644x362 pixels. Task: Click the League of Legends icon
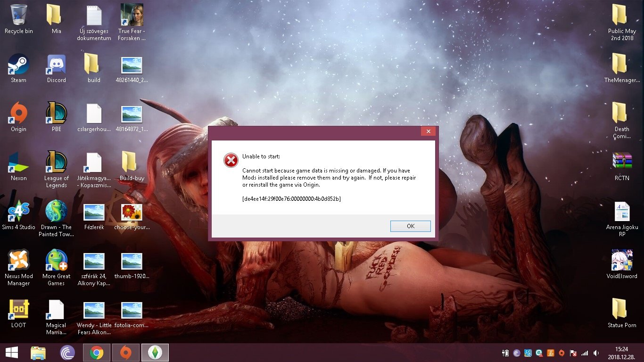coord(57,170)
